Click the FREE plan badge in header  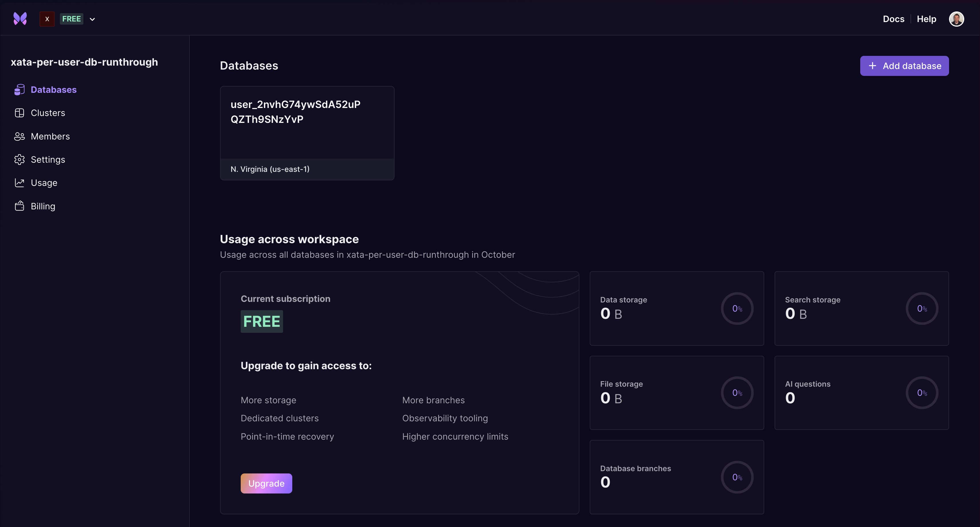pos(71,19)
